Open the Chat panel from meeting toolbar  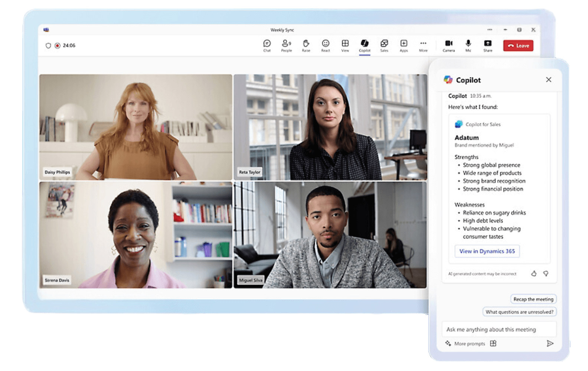(x=267, y=46)
